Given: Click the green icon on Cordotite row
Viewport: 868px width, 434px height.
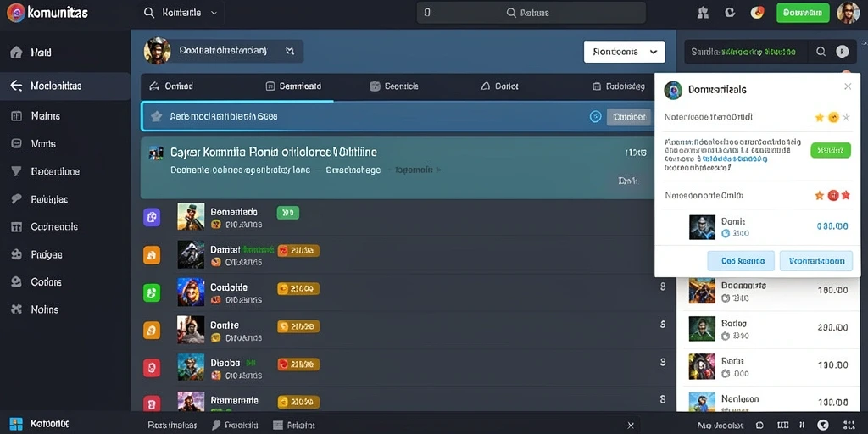Looking at the screenshot, I should [x=152, y=292].
